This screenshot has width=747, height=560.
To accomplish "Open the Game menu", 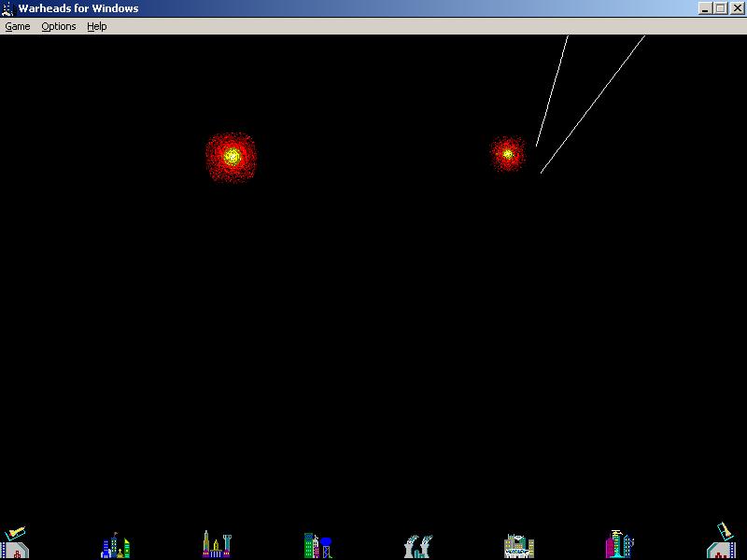I will point(18,26).
